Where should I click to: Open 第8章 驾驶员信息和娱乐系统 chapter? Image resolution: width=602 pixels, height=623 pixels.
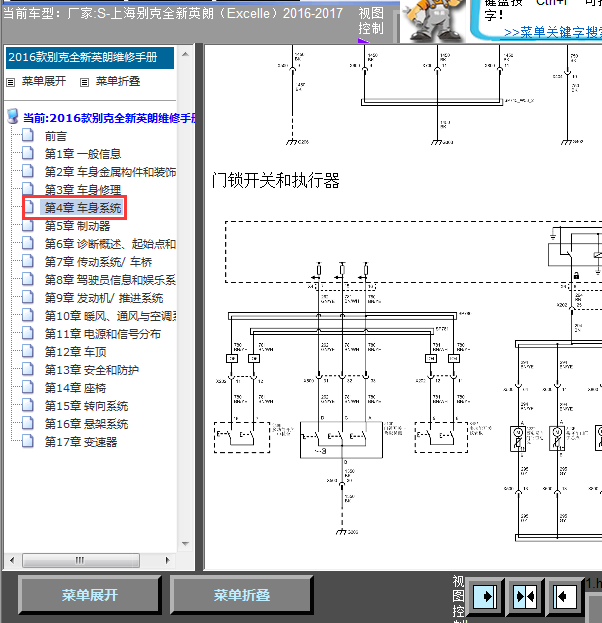point(110,280)
